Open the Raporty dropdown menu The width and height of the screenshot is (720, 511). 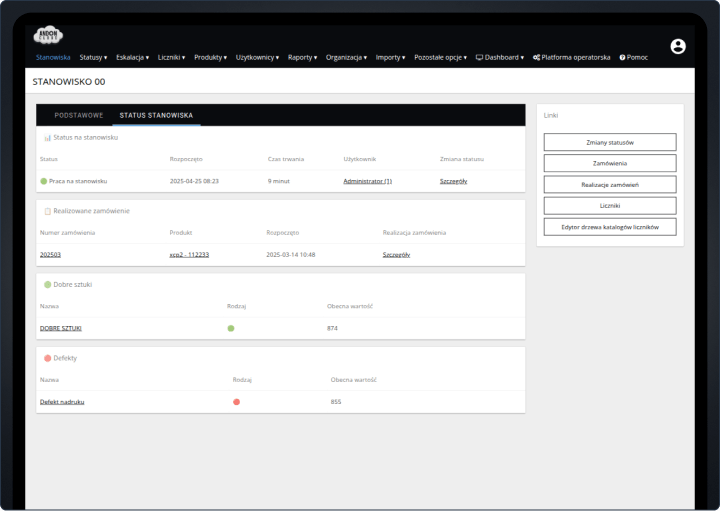click(302, 58)
